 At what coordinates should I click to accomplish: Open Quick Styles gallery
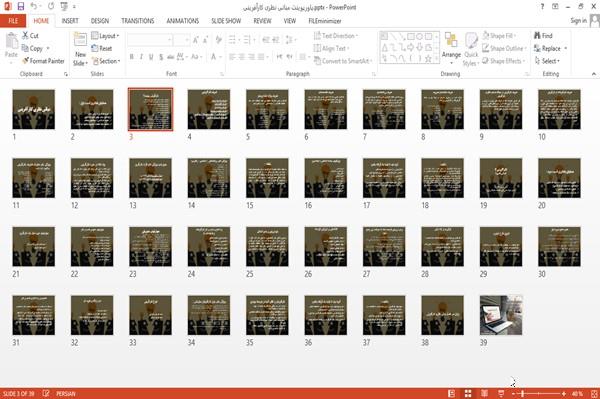pos(471,49)
